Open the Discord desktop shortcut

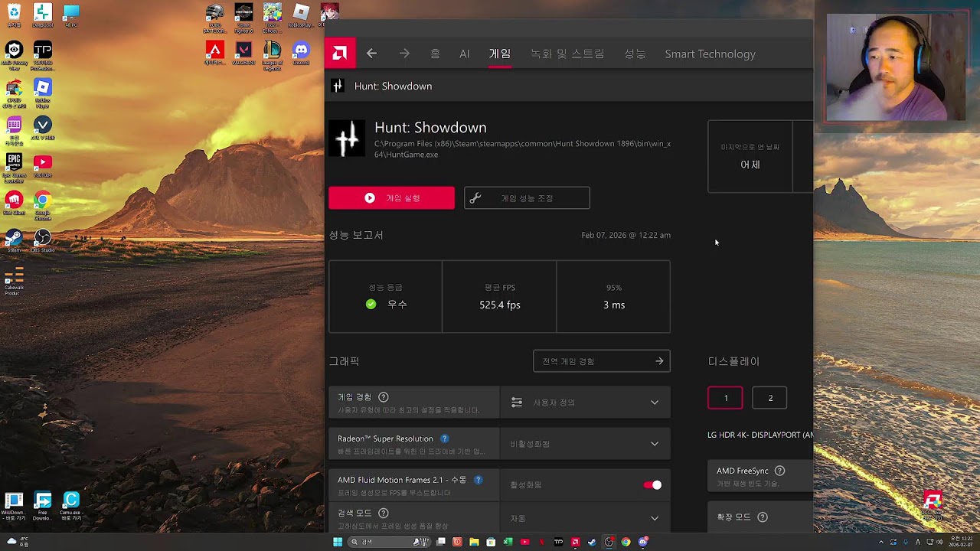pos(301,54)
